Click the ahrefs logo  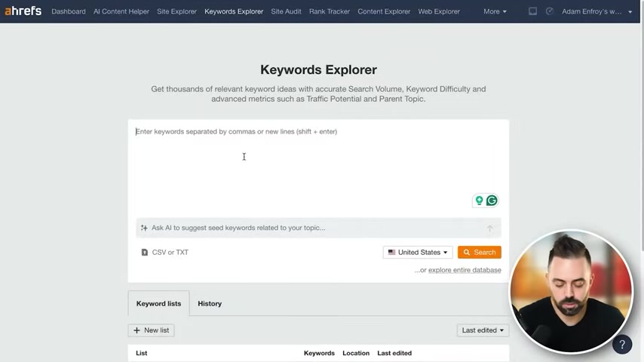click(23, 11)
